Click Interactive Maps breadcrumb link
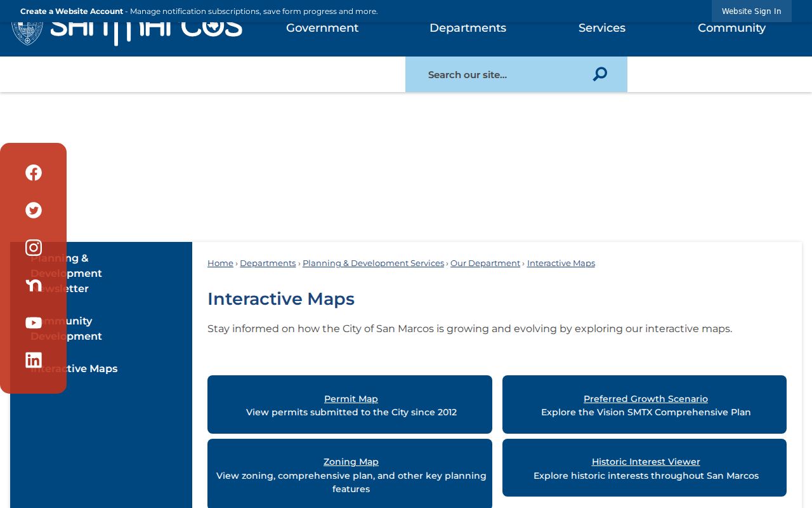Screen dimensions: 812x508 [x=561, y=263]
